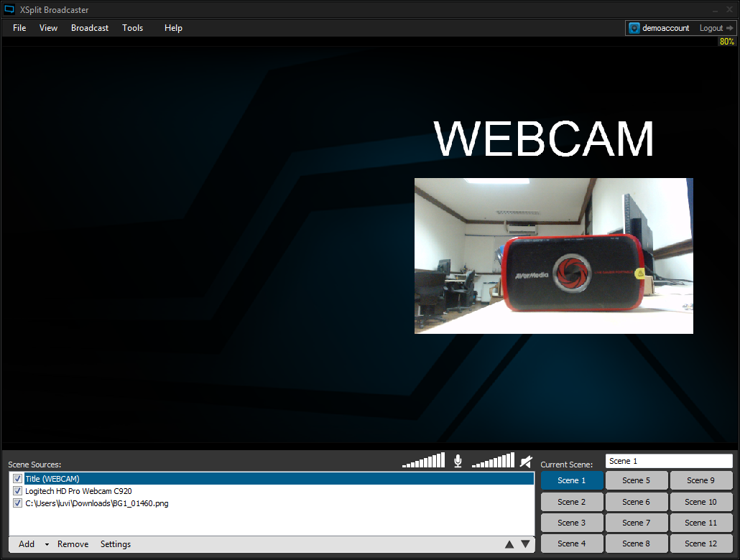The image size is (740, 560).
Task: Open the View menu
Action: (48, 27)
